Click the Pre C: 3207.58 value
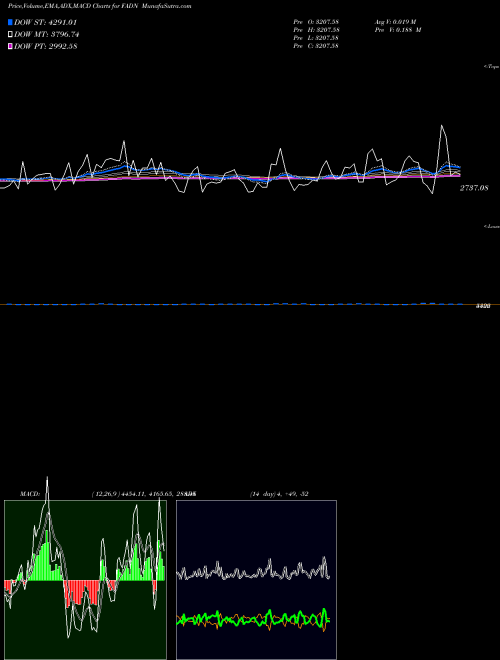Image resolution: width=500 pixels, height=660 pixels. click(316, 46)
